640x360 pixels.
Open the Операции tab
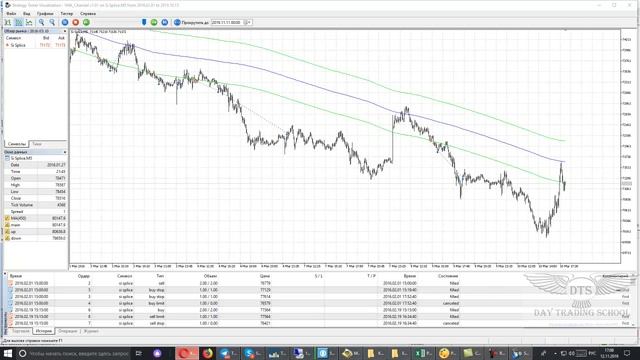tap(68, 331)
